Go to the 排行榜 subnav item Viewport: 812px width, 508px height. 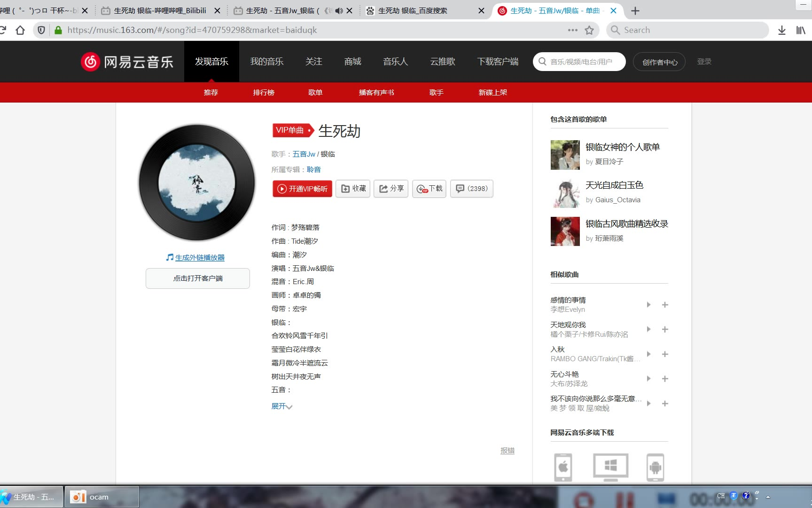point(264,92)
